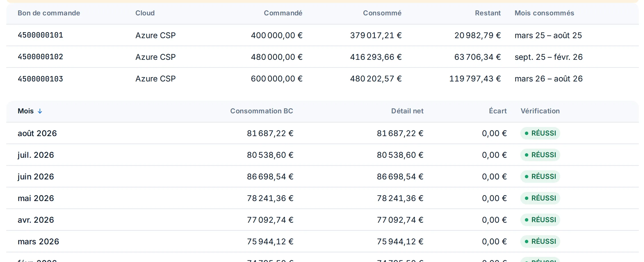Image resolution: width=644 pixels, height=262 pixels.
Task: Click the Bon de commande column header
Action: pos(49,13)
